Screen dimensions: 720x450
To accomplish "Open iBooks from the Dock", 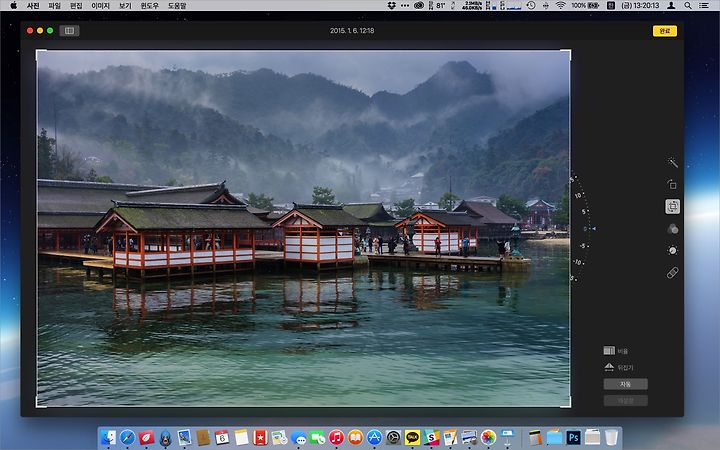I will click(x=355, y=438).
